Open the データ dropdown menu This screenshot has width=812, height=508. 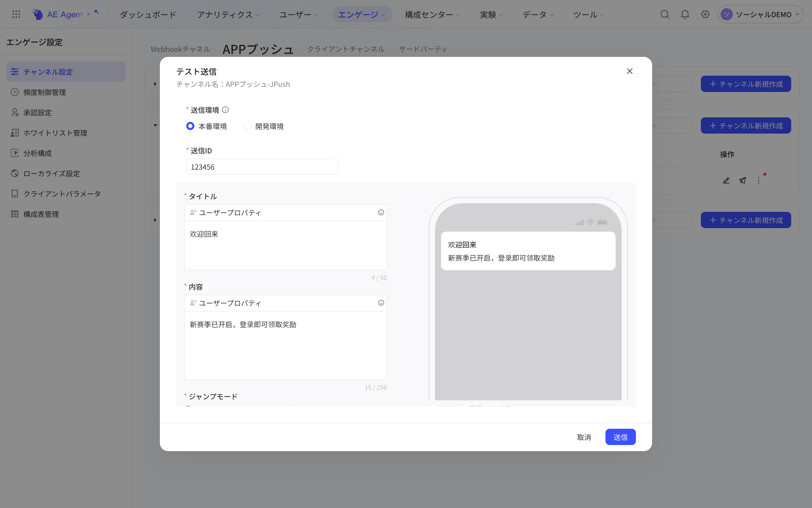point(538,14)
